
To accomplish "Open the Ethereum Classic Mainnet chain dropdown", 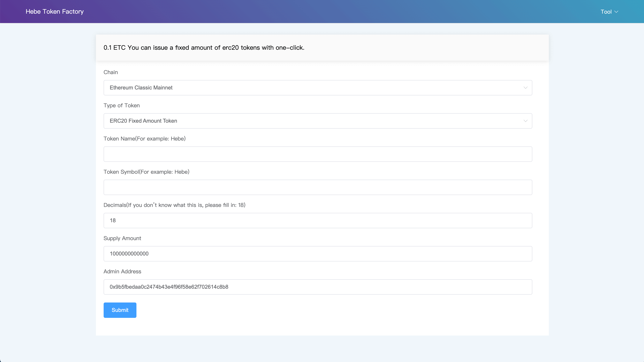I will (x=318, y=88).
